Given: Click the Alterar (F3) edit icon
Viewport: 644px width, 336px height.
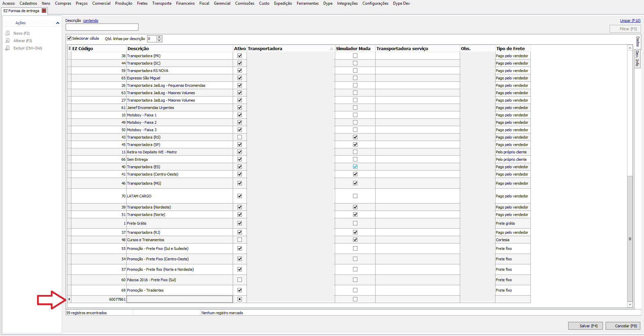Looking at the screenshot, I should tap(7, 41).
